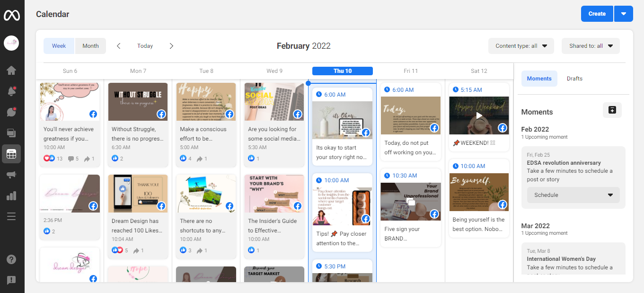Select the Drafts tab

point(574,79)
